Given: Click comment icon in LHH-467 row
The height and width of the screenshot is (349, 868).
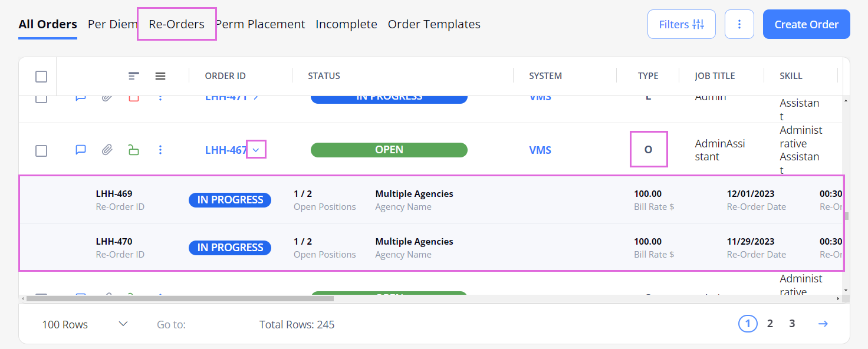Looking at the screenshot, I should pyautogui.click(x=81, y=150).
